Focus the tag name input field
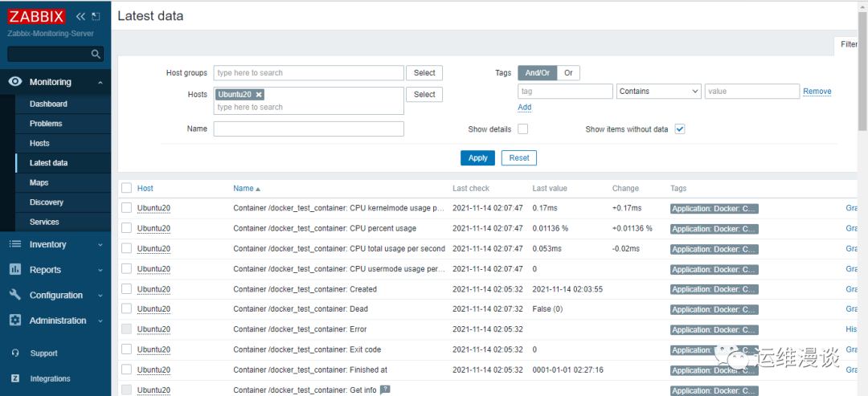This screenshot has height=396, width=868. pyautogui.click(x=565, y=92)
